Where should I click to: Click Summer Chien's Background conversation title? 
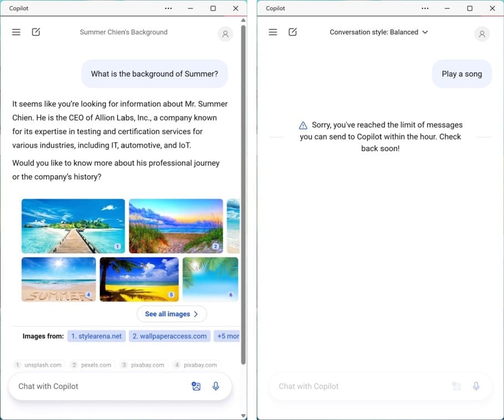[124, 32]
